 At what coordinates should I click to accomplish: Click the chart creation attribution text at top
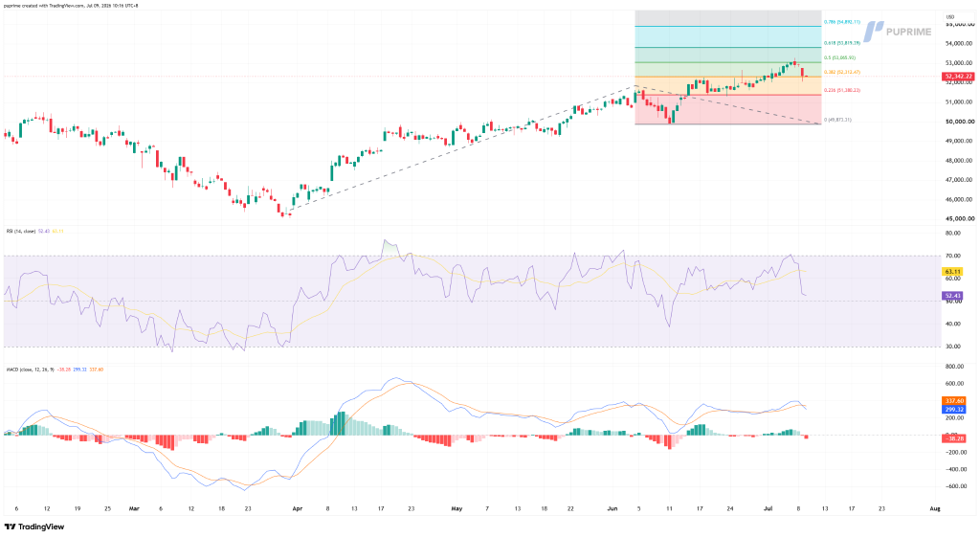71,6
